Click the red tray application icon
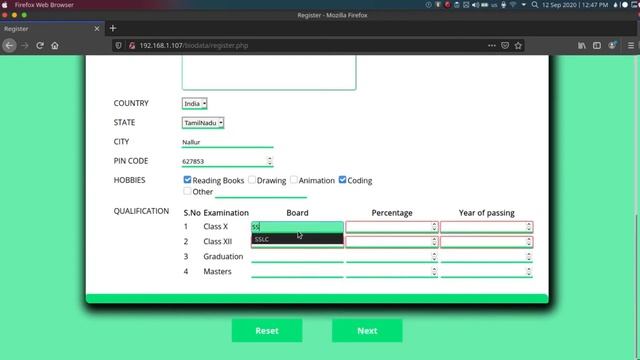 tap(447, 5)
